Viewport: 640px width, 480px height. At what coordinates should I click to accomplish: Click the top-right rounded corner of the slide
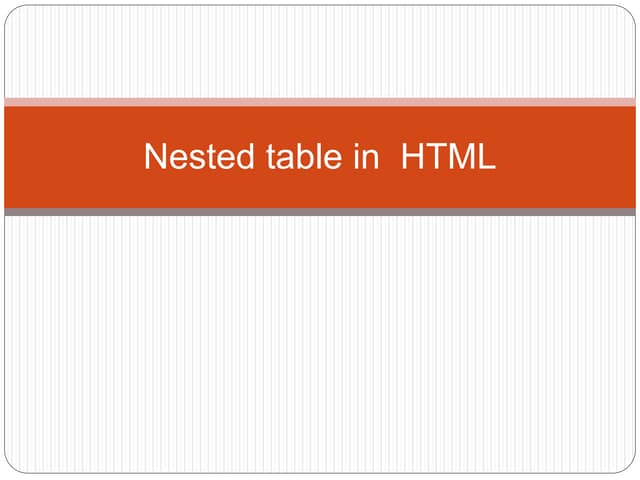(x=629, y=12)
